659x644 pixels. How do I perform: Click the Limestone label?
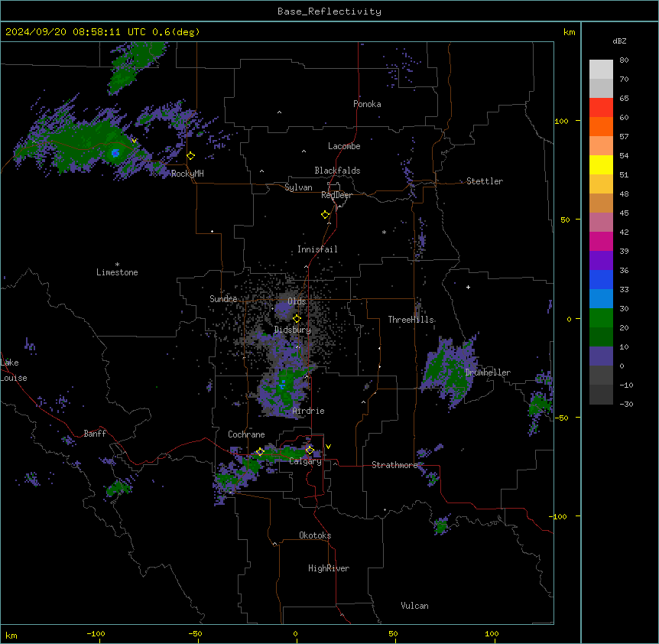pos(117,272)
